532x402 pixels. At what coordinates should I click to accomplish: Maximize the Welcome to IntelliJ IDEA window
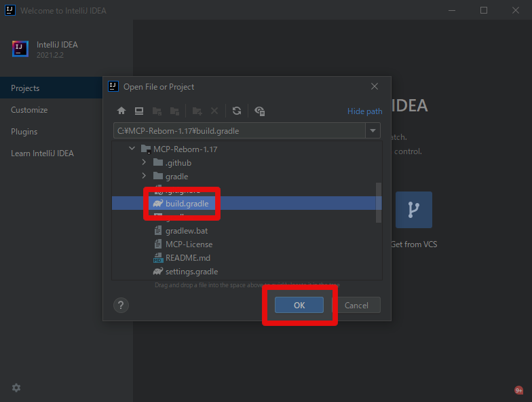[484, 11]
